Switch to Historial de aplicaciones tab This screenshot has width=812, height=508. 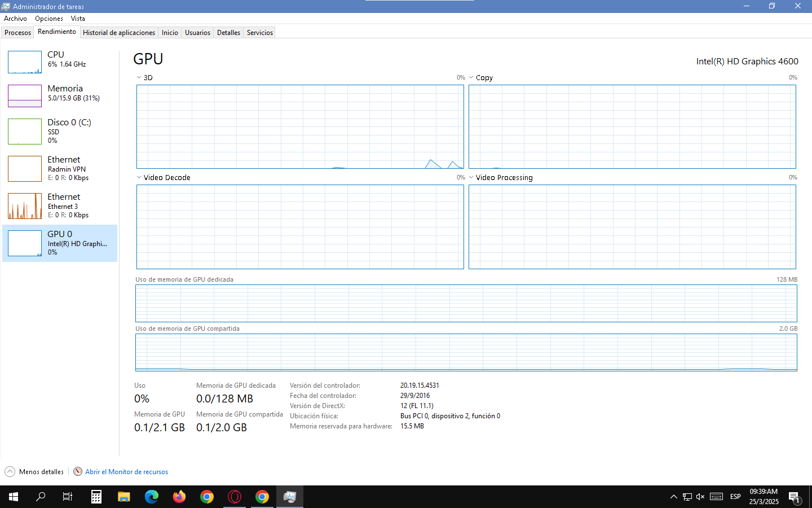119,33
